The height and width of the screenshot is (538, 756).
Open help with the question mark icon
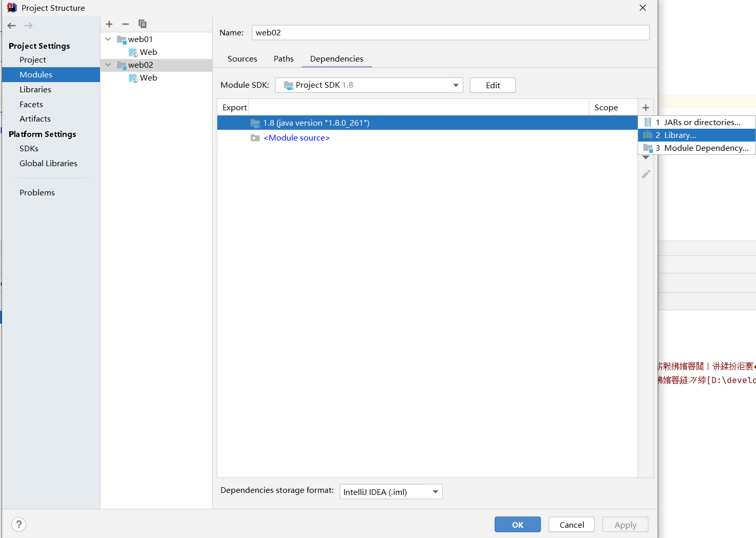19,524
